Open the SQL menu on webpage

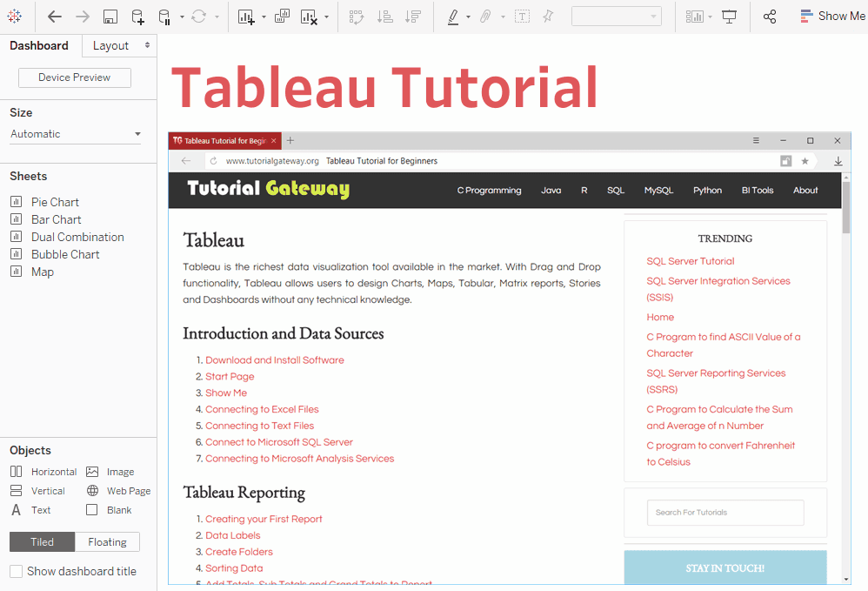pyautogui.click(x=616, y=190)
